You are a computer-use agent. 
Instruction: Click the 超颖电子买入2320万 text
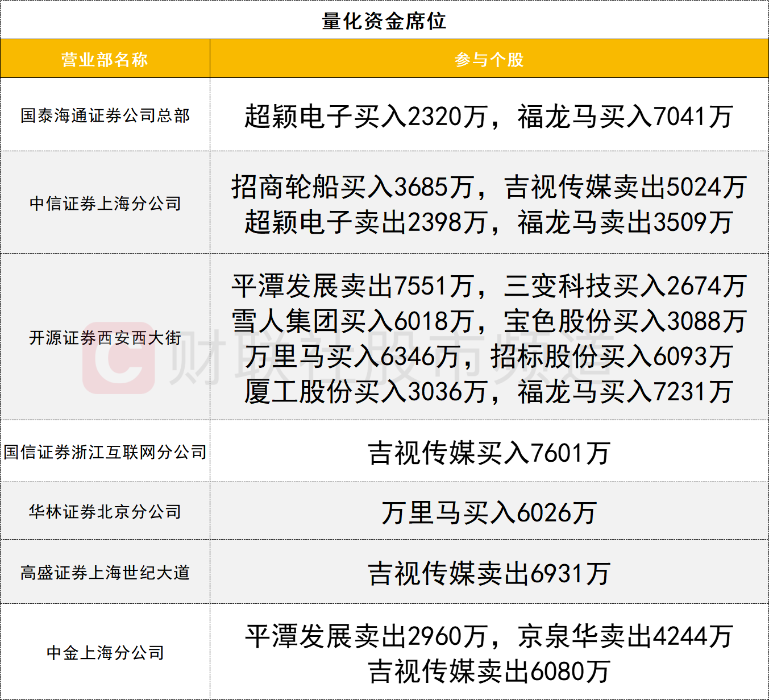coord(366,117)
